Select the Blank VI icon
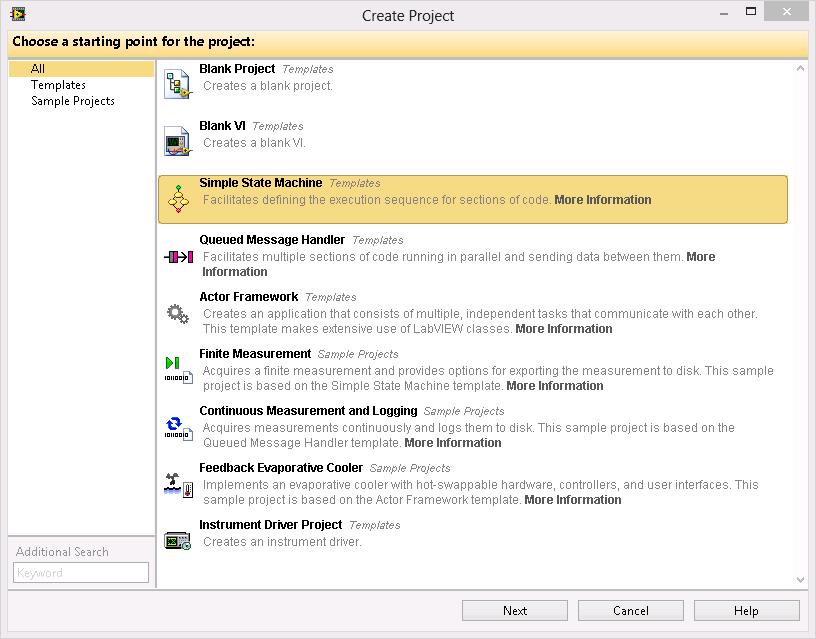The width and height of the screenshot is (816, 639). tap(178, 142)
